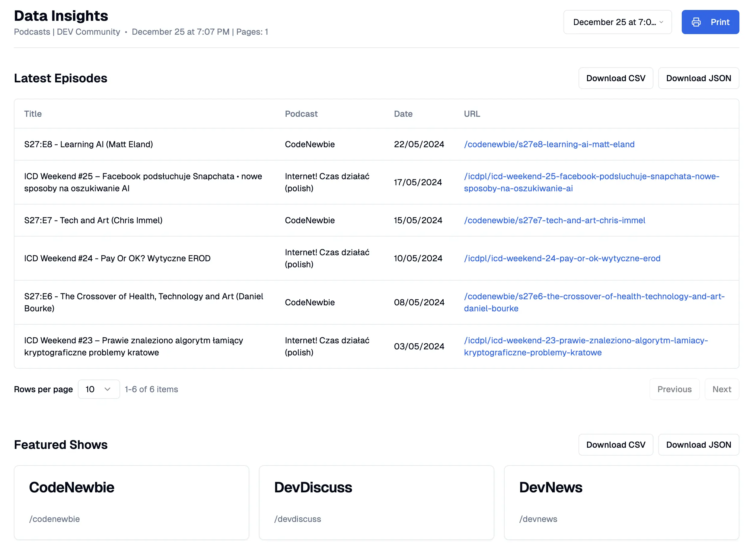Download Latest Episodes as CSV
The height and width of the screenshot is (553, 756).
[615, 78]
